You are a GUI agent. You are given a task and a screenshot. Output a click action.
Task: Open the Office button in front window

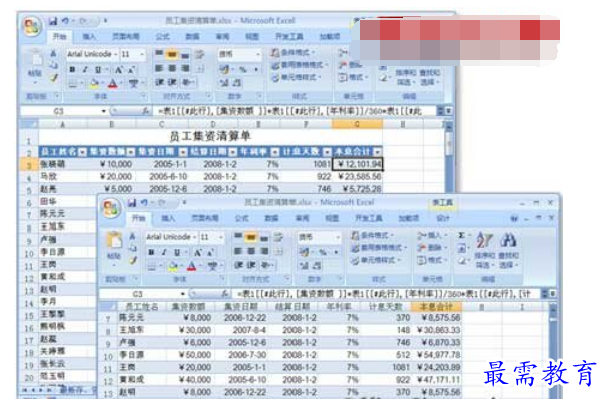(111, 209)
